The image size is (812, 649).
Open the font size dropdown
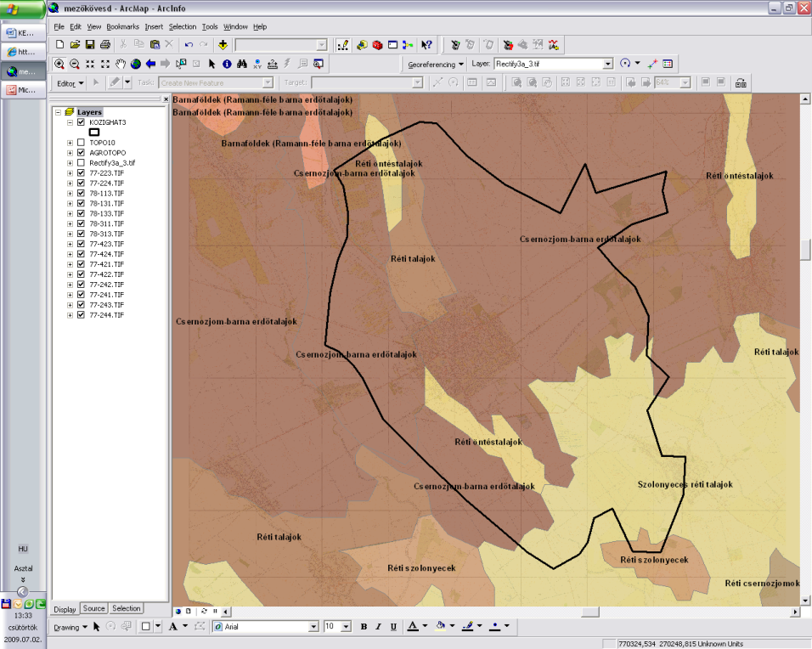click(347, 627)
